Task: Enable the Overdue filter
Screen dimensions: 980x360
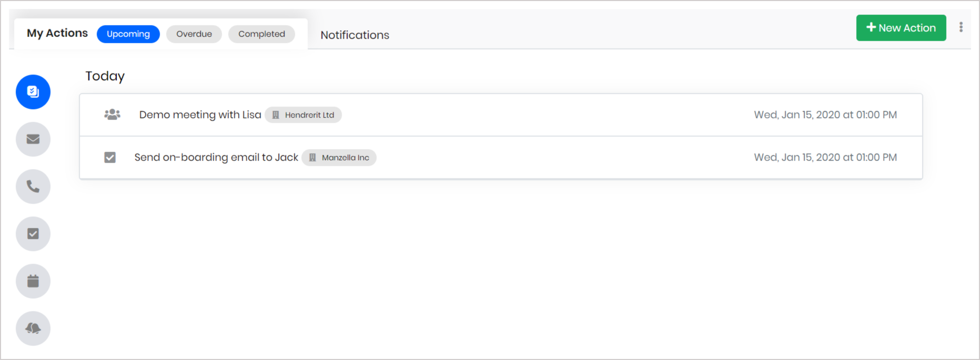Action: coord(194,34)
